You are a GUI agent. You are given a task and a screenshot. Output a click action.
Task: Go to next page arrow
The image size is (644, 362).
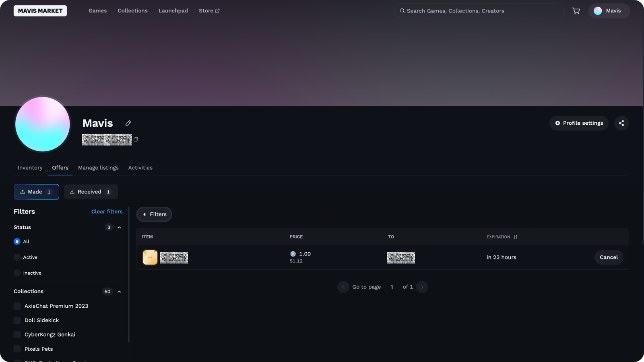[422, 287]
